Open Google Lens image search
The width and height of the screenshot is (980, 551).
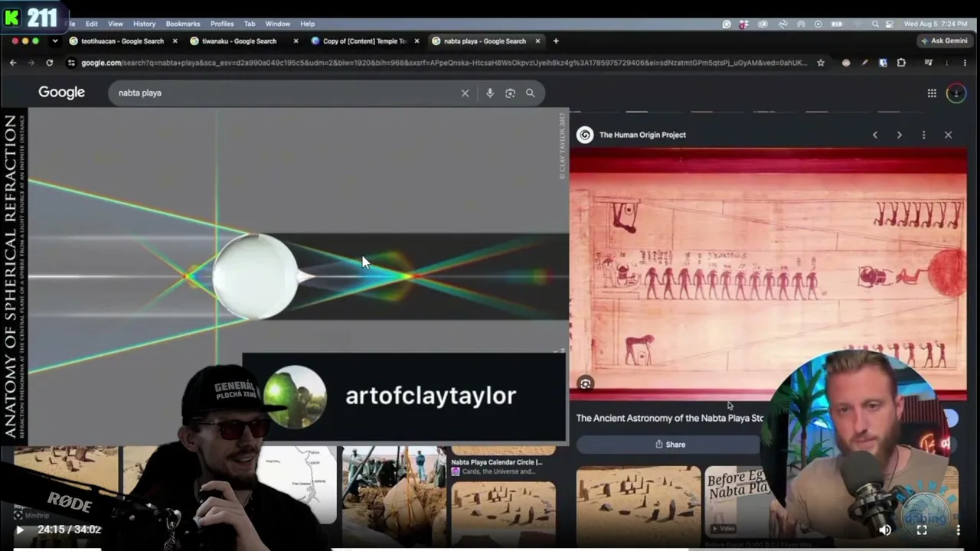pyautogui.click(x=510, y=93)
